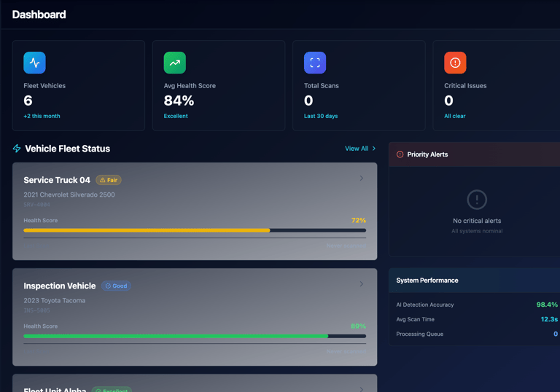Click the Fleet Vehicles count 6
The width and height of the screenshot is (560, 392).
click(28, 101)
